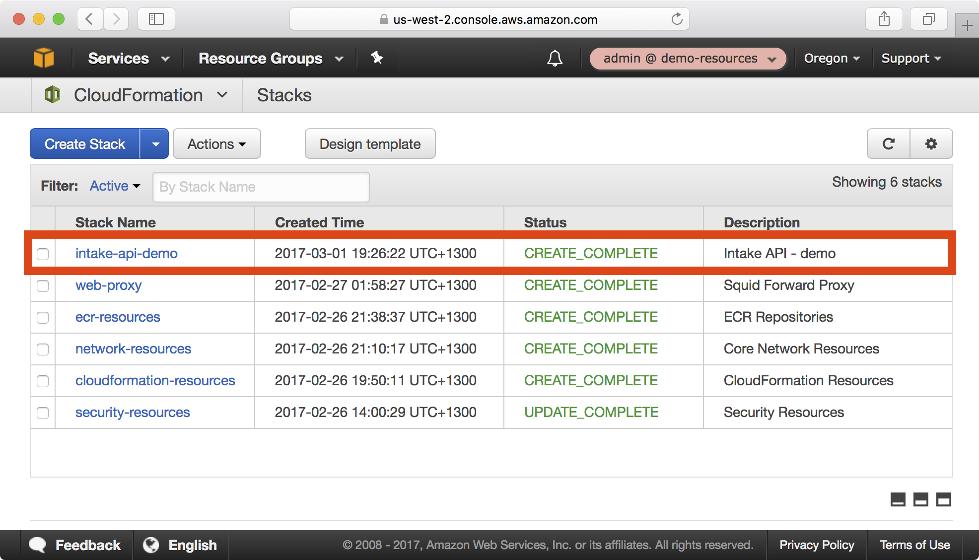Sort by Status column header

(545, 222)
